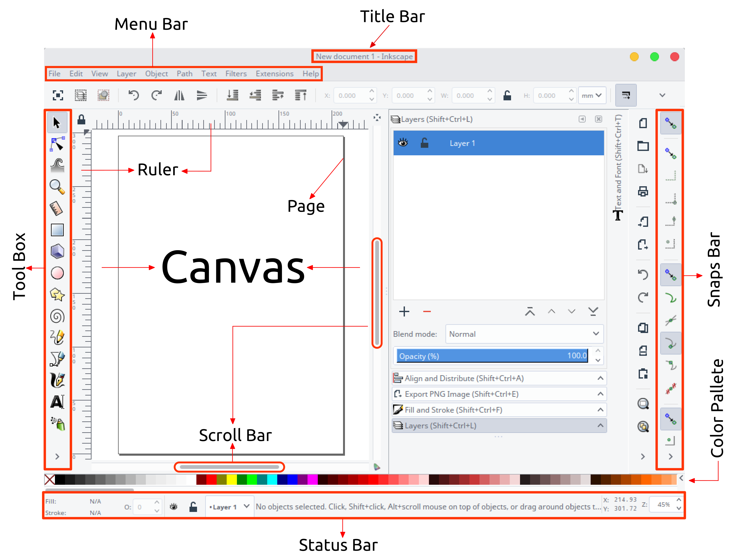The height and width of the screenshot is (560, 735).
Task: Pick the Rectangle tool
Action: tap(57, 230)
